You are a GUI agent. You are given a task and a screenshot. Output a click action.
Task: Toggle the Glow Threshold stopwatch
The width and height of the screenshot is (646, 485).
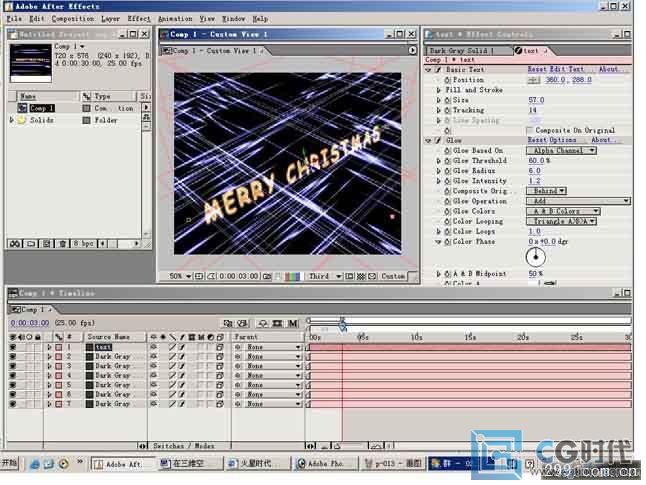(x=447, y=161)
